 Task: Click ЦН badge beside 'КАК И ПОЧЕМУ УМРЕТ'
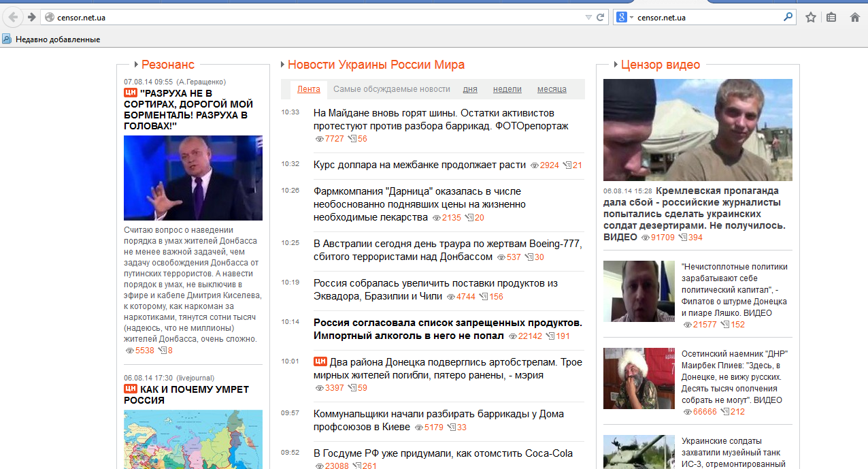(x=131, y=389)
